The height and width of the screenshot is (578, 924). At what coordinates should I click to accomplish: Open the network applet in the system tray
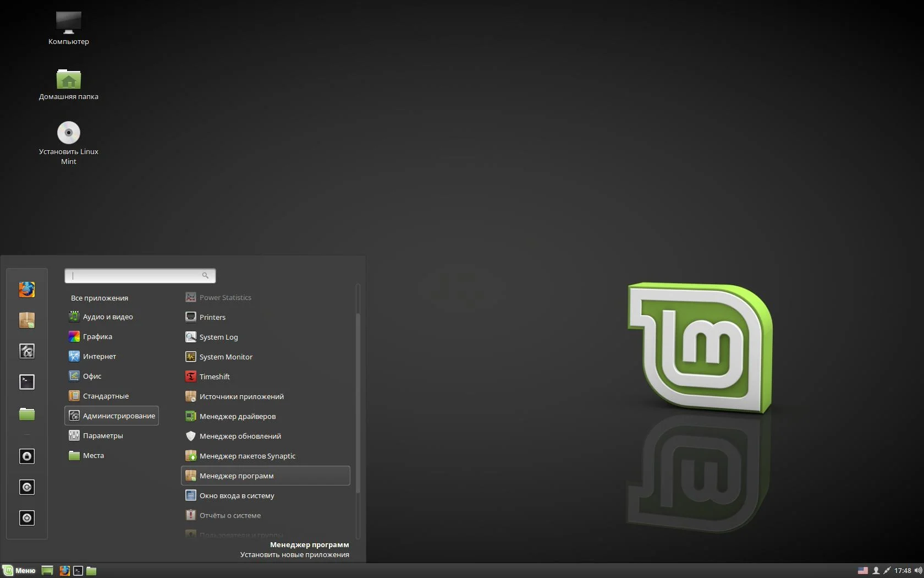(x=887, y=571)
